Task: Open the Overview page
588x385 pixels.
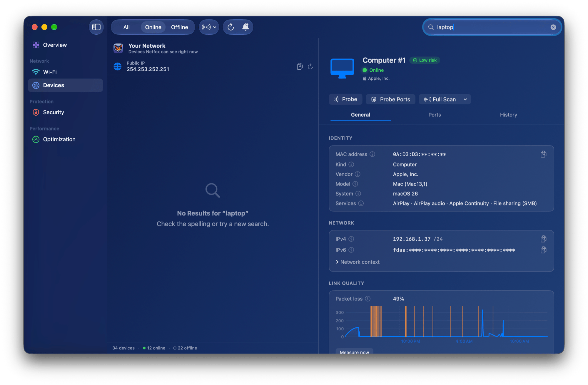Action: click(66, 45)
